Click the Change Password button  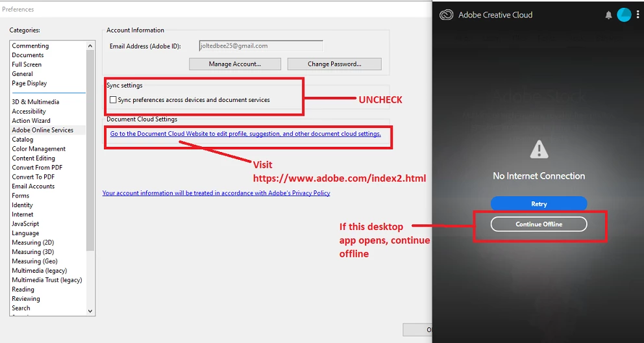point(334,64)
